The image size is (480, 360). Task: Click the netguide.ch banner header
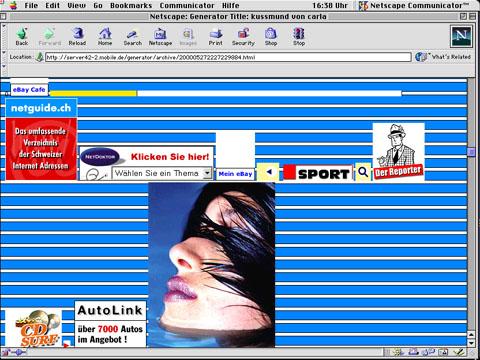click(x=41, y=108)
